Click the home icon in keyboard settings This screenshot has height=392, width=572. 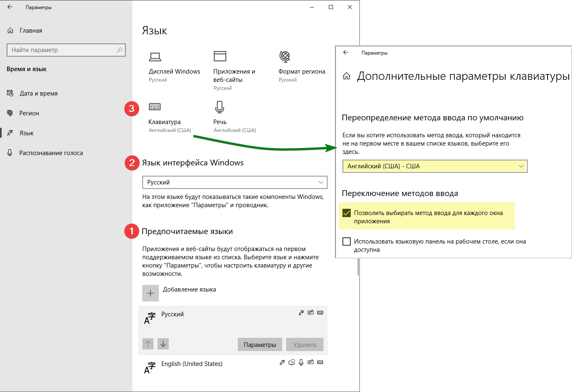347,76
